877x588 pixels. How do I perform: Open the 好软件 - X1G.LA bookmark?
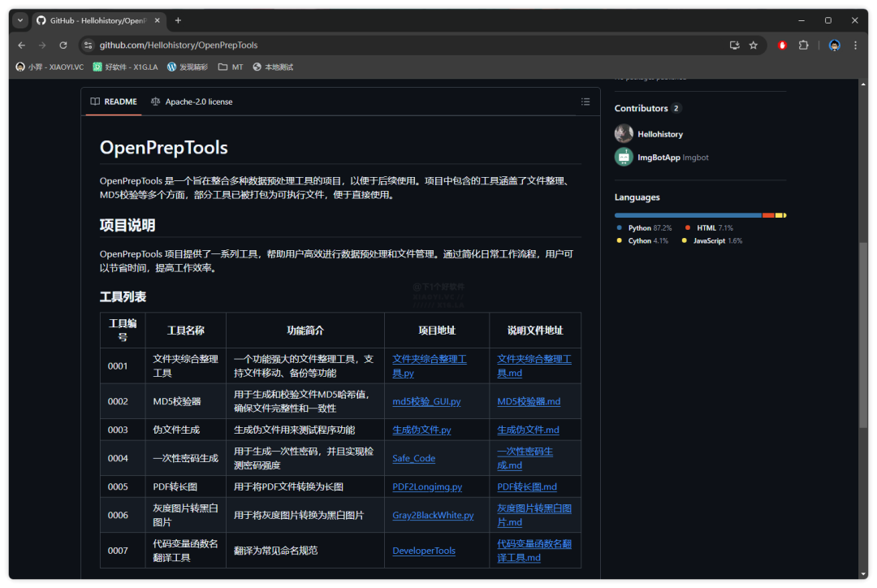coord(125,67)
